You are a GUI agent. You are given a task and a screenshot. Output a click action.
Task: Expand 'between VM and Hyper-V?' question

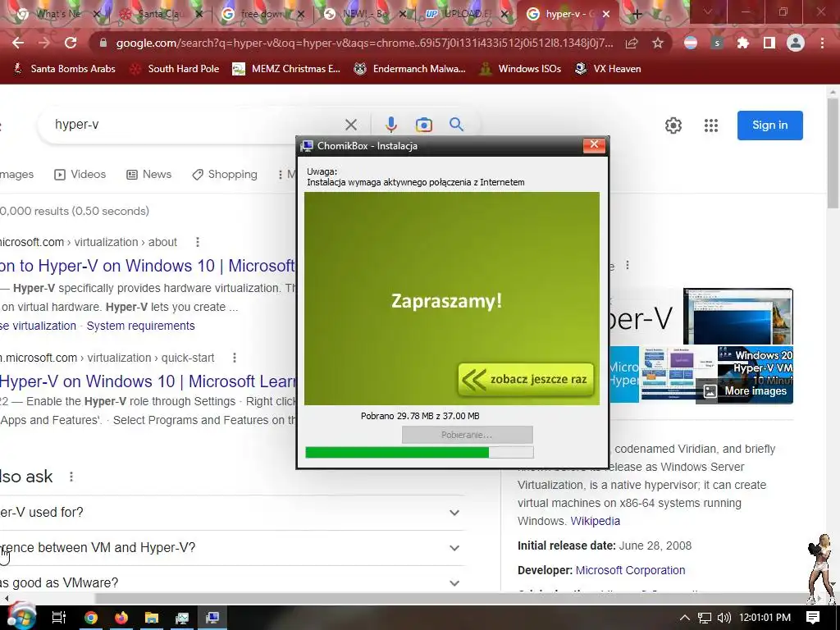[231, 548]
